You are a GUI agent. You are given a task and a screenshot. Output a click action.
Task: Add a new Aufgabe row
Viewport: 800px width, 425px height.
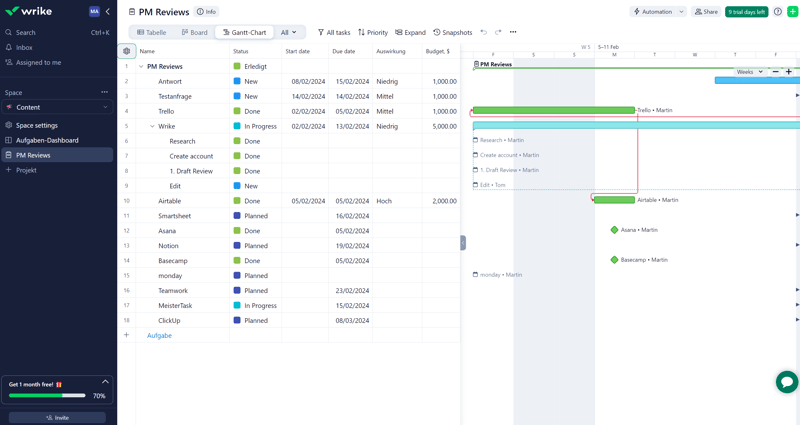point(159,335)
